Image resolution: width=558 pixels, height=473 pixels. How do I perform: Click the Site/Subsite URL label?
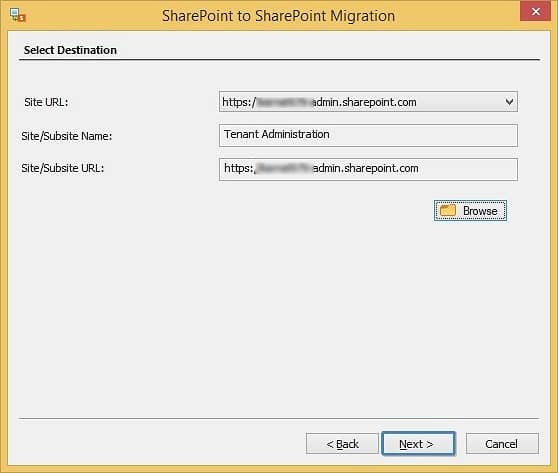pyautogui.click(x=63, y=168)
